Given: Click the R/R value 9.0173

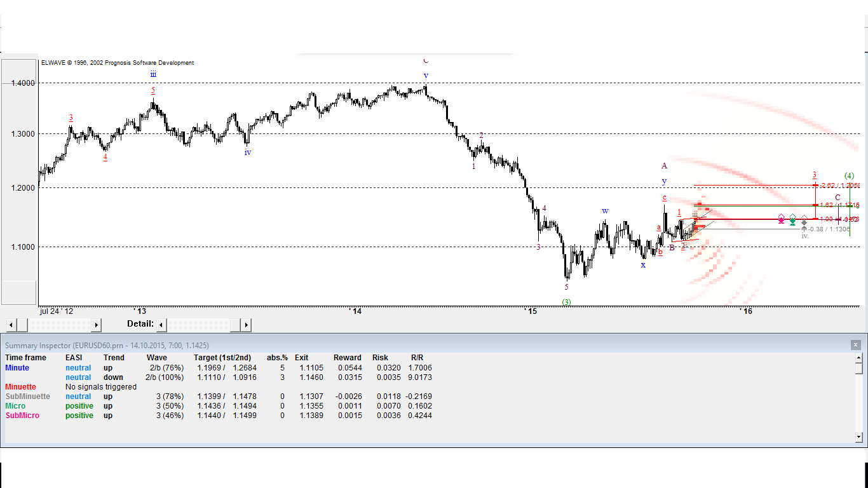Looking at the screenshot, I should tap(420, 377).
